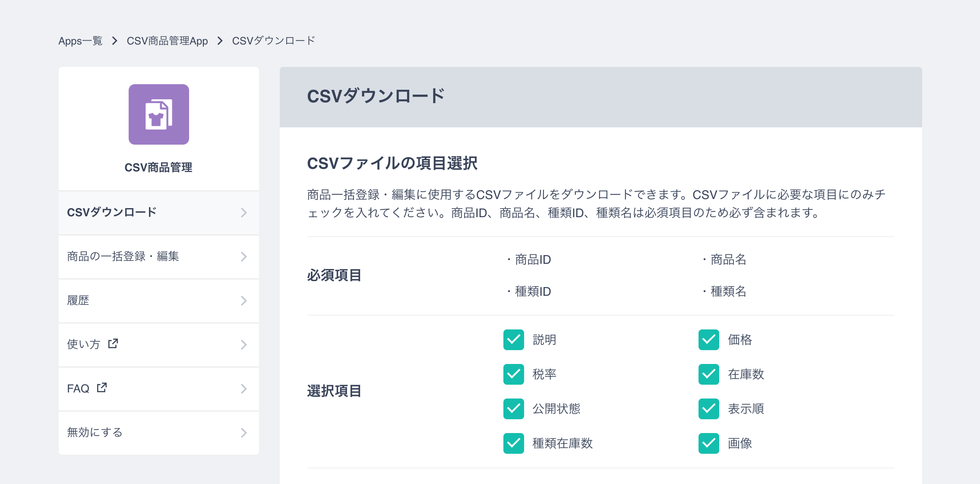The height and width of the screenshot is (484, 980).
Task: Expand chevron on 使い方 row
Action: click(243, 345)
